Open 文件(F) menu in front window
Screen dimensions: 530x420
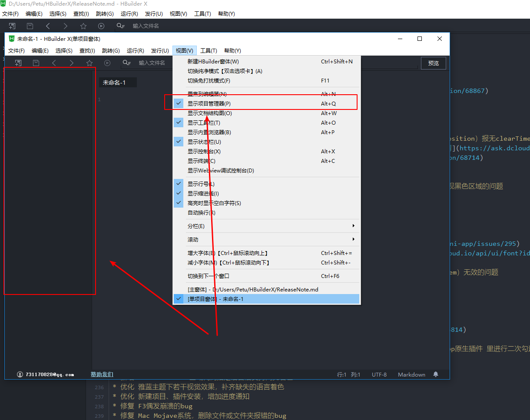pyautogui.click(x=17, y=51)
